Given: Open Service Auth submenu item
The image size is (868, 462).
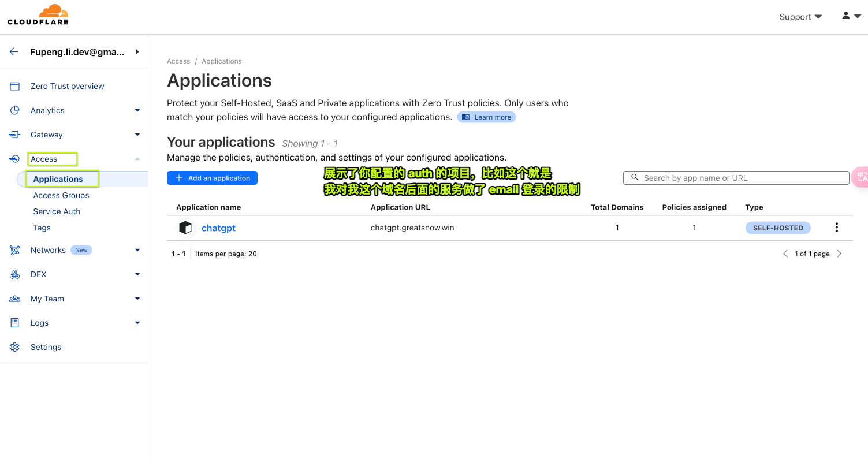Looking at the screenshot, I should (57, 211).
